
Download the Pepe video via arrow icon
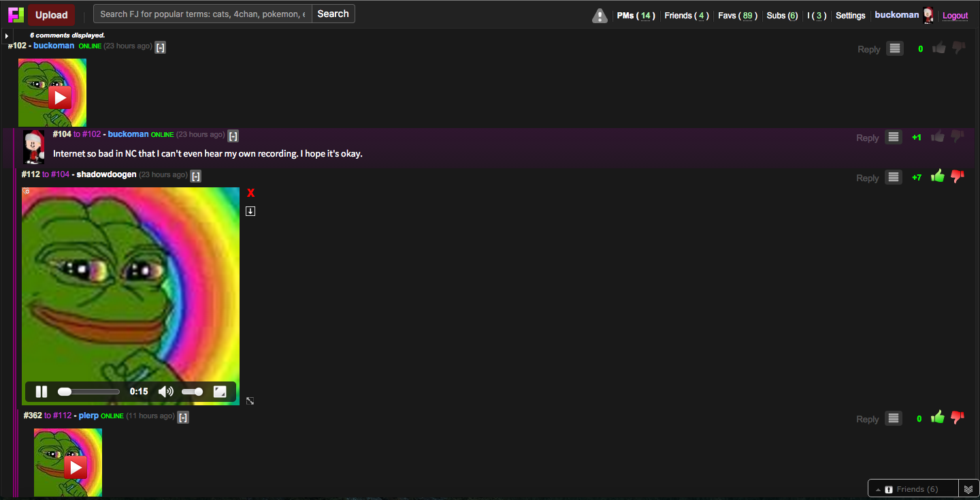(x=250, y=212)
